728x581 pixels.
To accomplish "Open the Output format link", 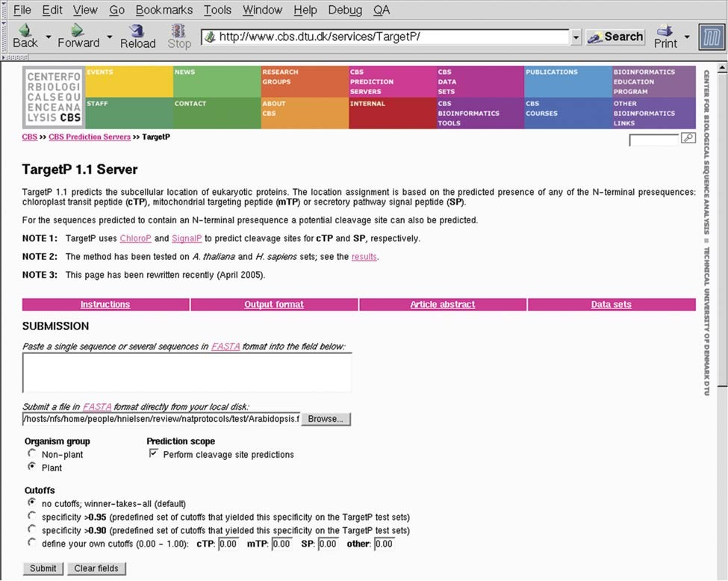I will point(274,305).
